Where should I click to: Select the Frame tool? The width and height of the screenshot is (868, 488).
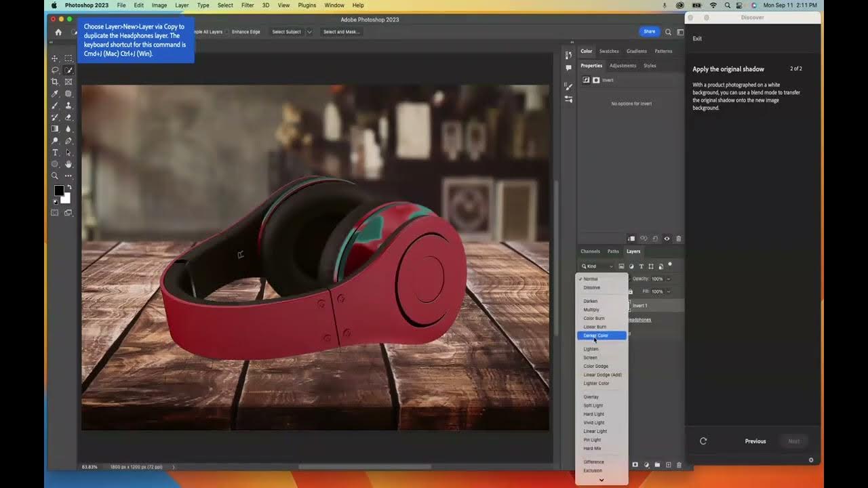click(68, 82)
